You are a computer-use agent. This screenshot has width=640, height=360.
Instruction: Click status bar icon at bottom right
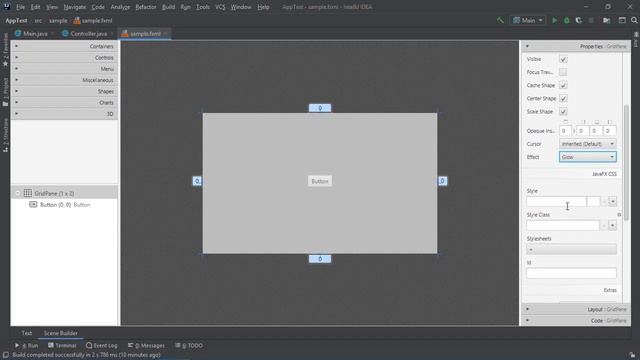click(x=632, y=355)
